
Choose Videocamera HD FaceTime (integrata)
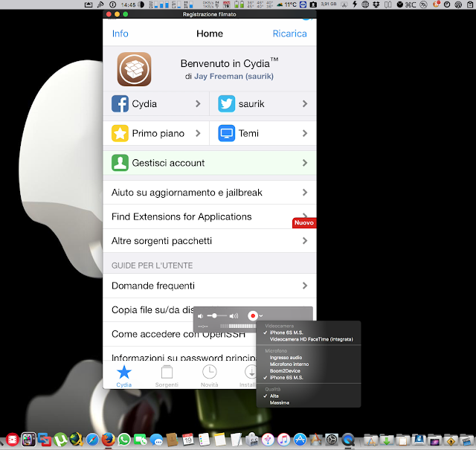click(311, 339)
